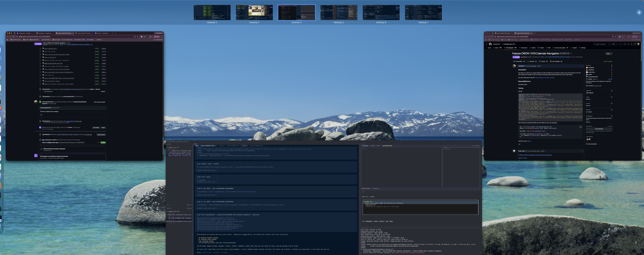Open tab search chevron in left browser
Screen dimensions: 644x255
[14, 33]
